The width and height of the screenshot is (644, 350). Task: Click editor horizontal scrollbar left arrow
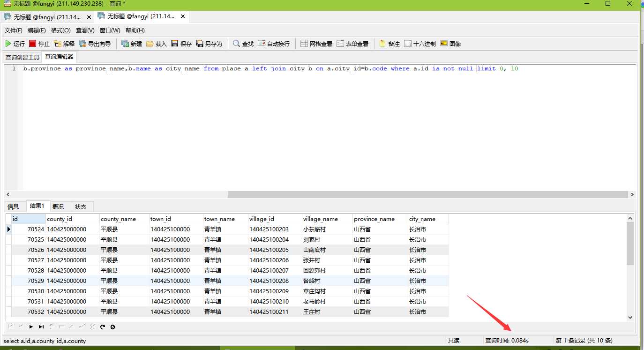pyautogui.click(x=8, y=194)
